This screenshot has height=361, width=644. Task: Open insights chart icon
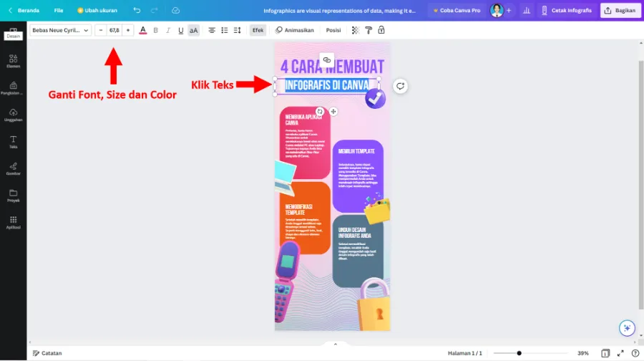pyautogui.click(x=526, y=10)
